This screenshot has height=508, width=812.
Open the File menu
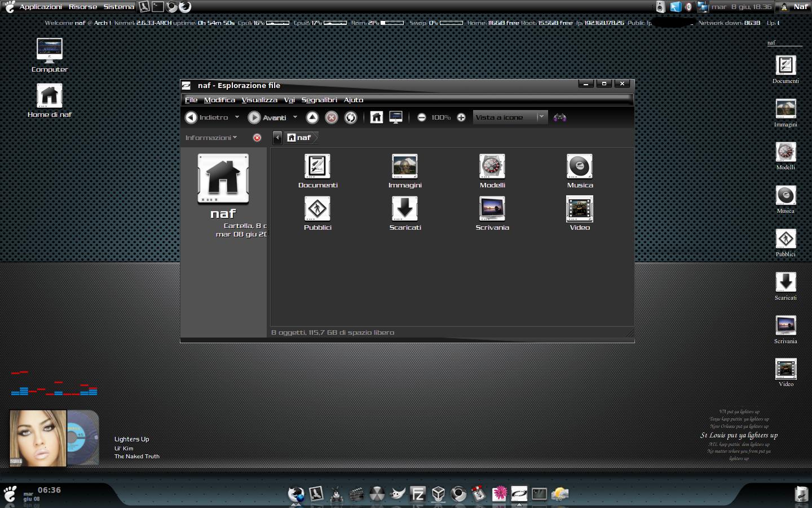(x=191, y=100)
